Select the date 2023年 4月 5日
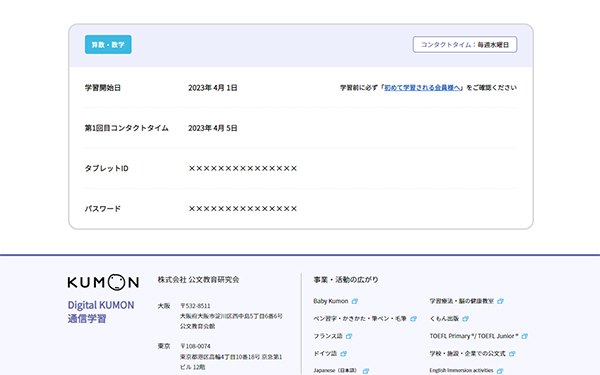600x375 pixels. coord(213,128)
